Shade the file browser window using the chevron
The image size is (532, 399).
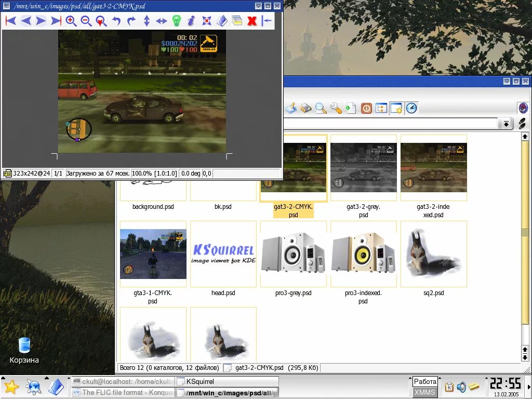pyautogui.click(x=506, y=82)
